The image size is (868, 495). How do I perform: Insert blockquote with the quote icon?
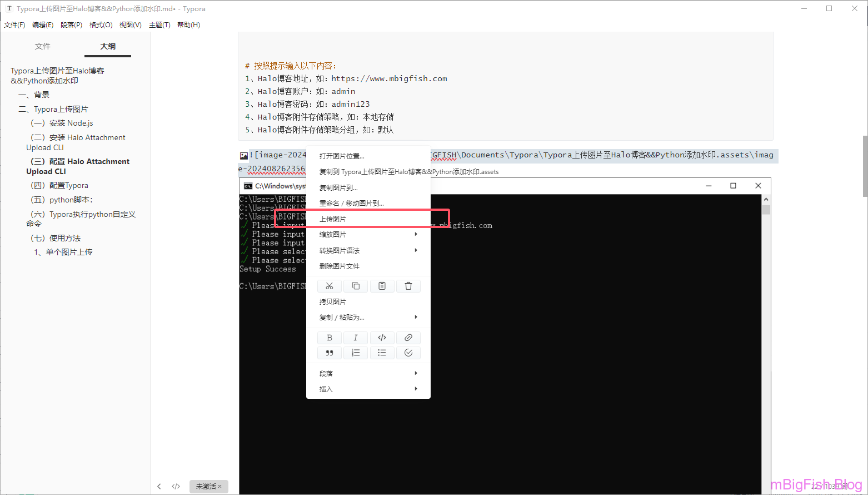click(x=330, y=353)
